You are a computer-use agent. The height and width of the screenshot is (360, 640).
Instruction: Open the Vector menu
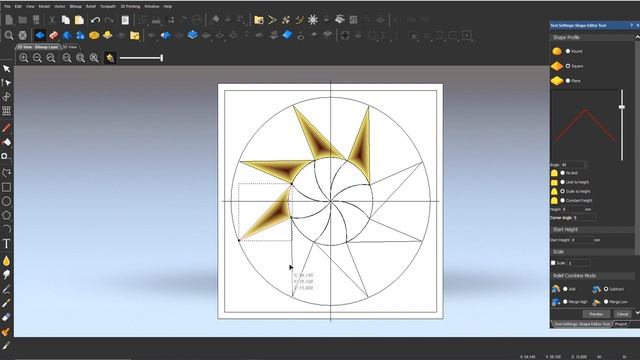[60, 7]
